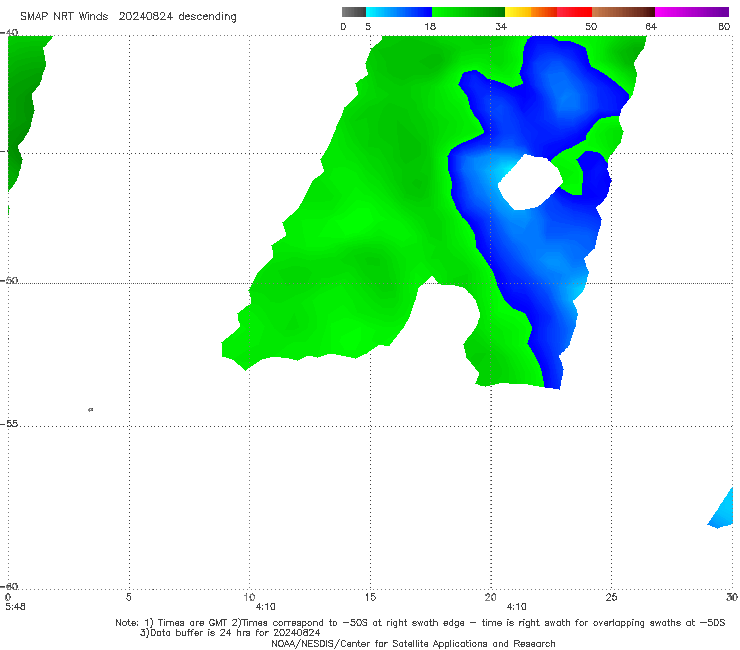Click the gray segment of the colorbar

[x=354, y=12]
